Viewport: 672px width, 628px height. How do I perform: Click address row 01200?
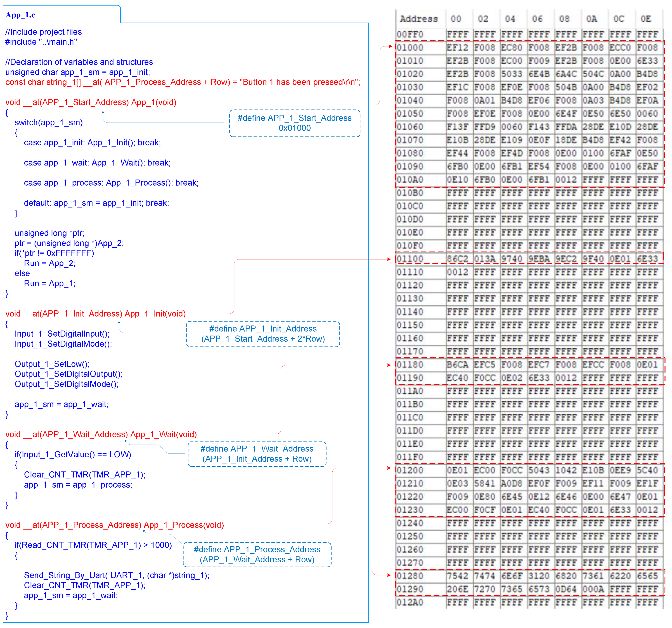tap(410, 470)
